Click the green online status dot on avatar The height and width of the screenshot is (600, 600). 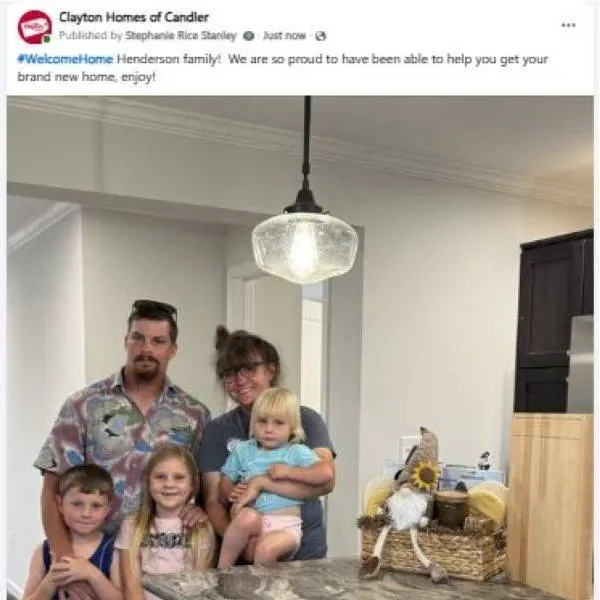pyautogui.click(x=47, y=39)
